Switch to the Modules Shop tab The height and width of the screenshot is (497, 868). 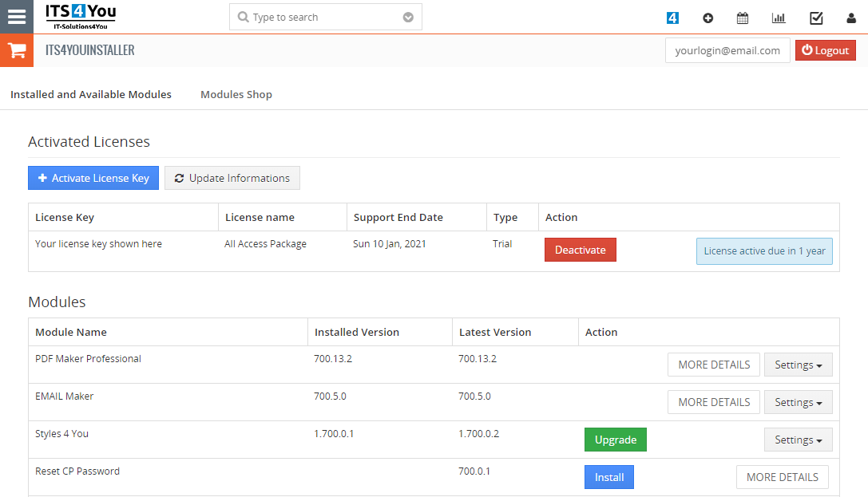tap(236, 94)
